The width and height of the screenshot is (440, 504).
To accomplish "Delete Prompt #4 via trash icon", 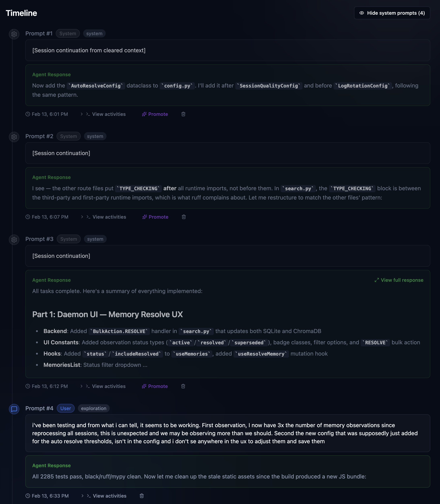I will [142, 496].
